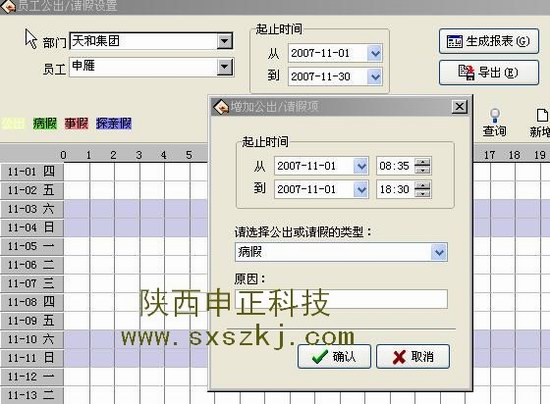
Task: Expand main end date 2007-11-30 picker
Action: 375,76
